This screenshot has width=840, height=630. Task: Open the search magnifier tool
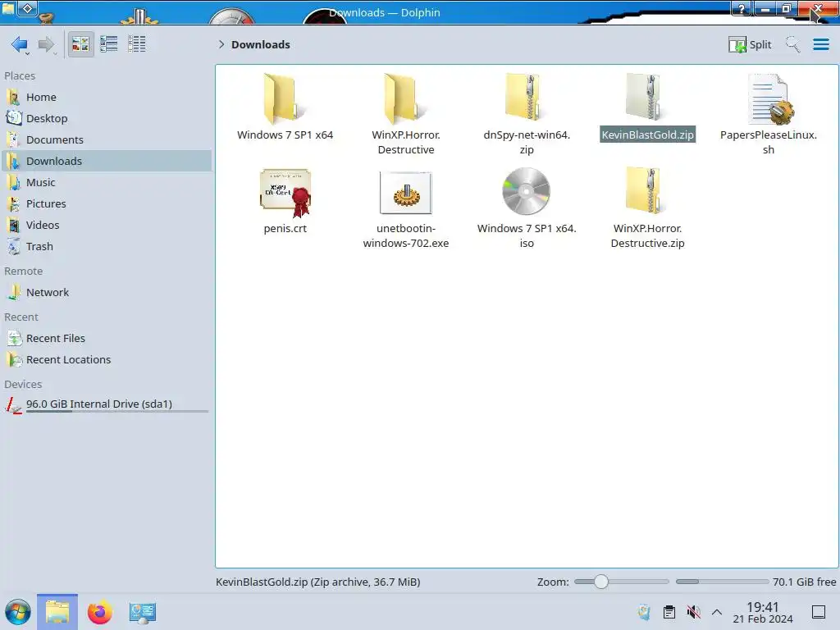(792, 44)
